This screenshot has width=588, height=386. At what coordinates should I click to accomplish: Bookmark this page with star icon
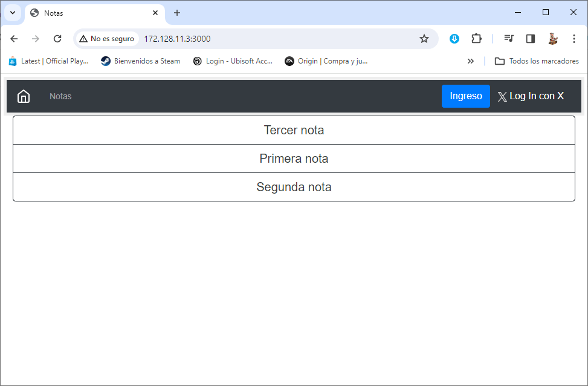(424, 39)
